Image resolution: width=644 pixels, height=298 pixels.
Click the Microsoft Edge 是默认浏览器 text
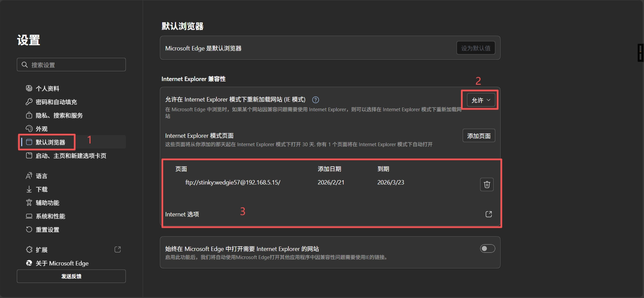[x=203, y=48]
